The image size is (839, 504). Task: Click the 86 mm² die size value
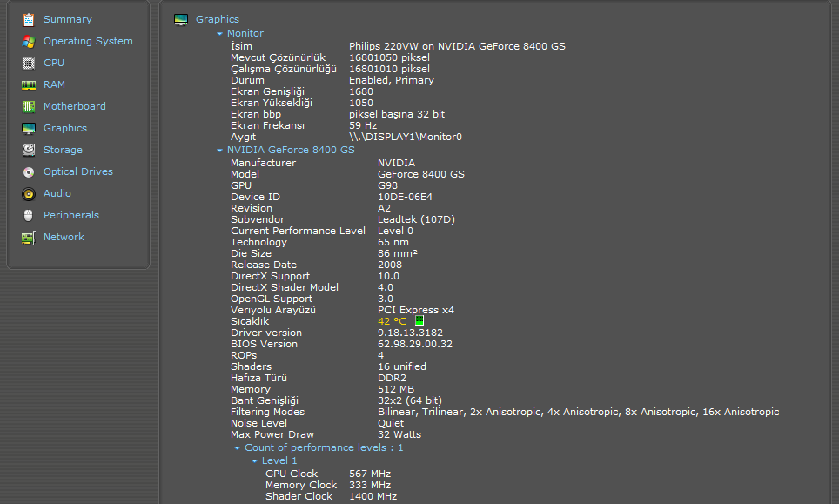click(398, 253)
